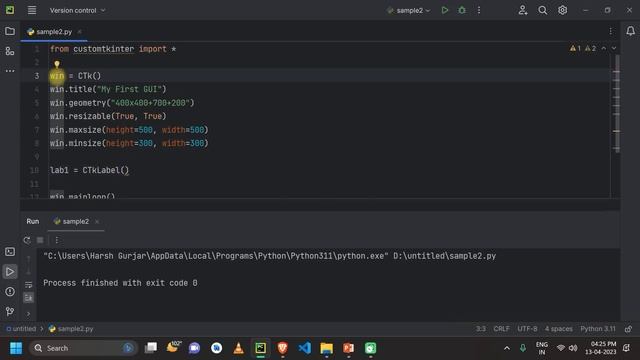Image resolution: width=640 pixels, height=360 pixels.
Task: Expand the Version control dropdown
Action: point(77,10)
